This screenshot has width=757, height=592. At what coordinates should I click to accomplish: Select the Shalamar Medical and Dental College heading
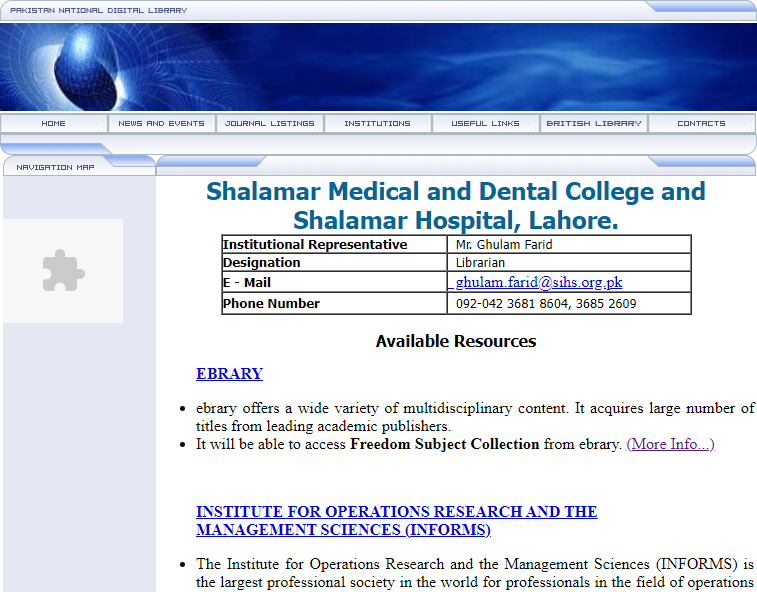click(x=456, y=206)
